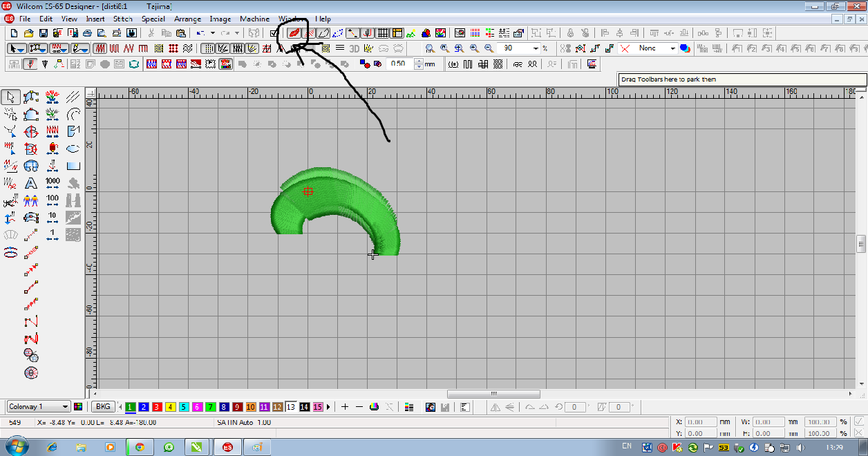Toggle the Select Object arrow tool
This screenshot has height=456, width=868.
(10, 97)
